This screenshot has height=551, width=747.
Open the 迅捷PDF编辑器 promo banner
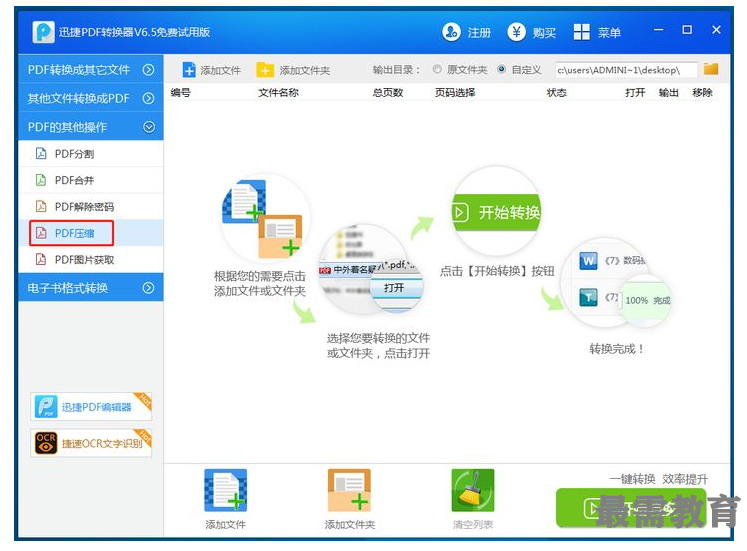point(91,407)
